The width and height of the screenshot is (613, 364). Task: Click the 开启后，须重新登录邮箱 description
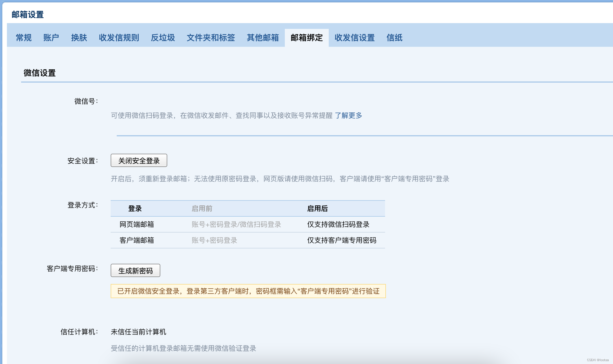click(280, 179)
